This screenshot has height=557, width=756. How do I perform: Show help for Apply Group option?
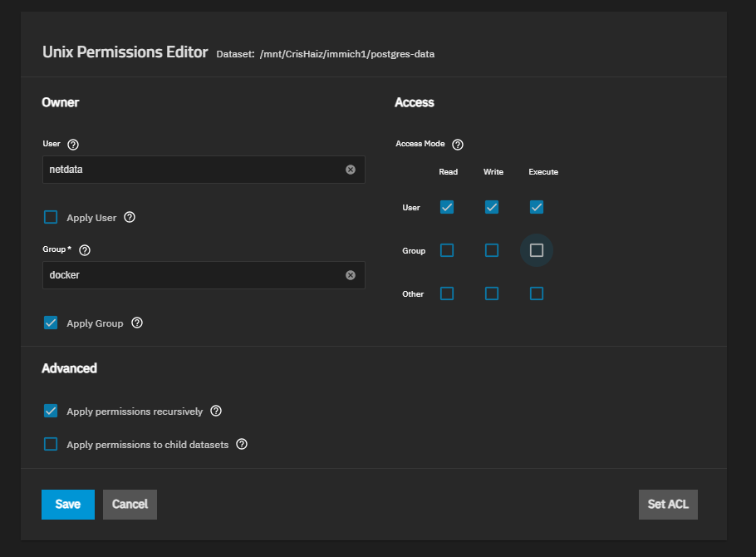[137, 323]
